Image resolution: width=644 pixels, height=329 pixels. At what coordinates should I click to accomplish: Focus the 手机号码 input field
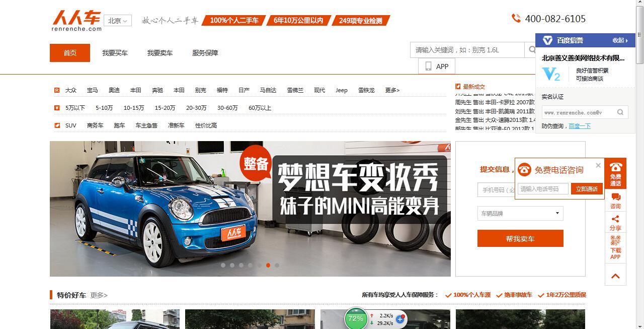(x=496, y=190)
